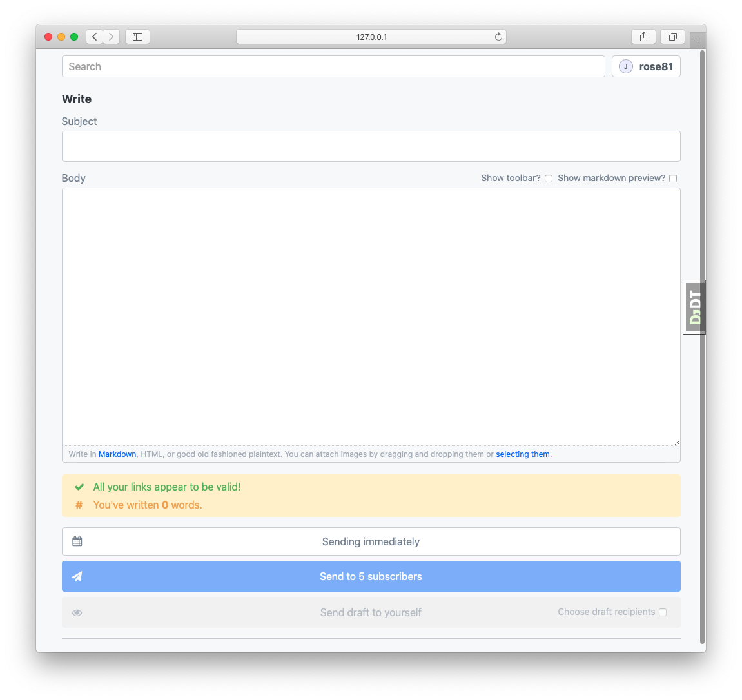Focus the Subject input field
742x700 pixels.
(x=371, y=146)
